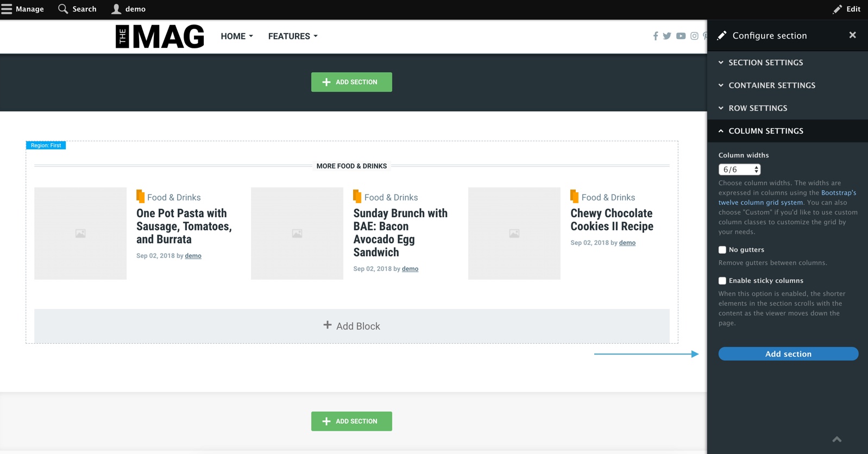Open Bootstrap's twelve column grid link
The height and width of the screenshot is (454, 868).
(787, 198)
